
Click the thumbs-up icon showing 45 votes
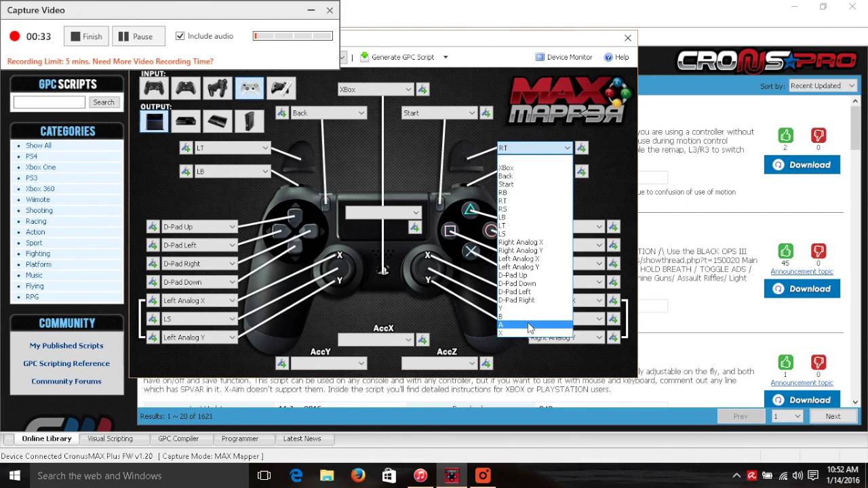[785, 251]
